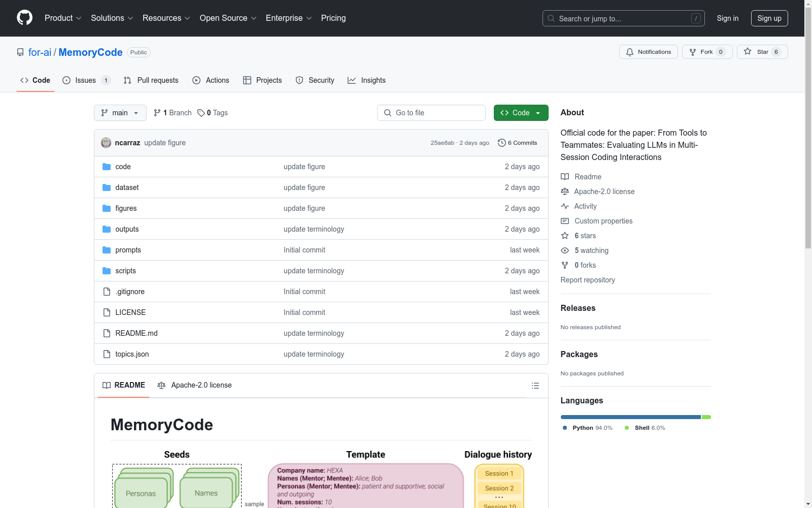
Task: Click the GitHub logo icon
Action: [x=24, y=18]
